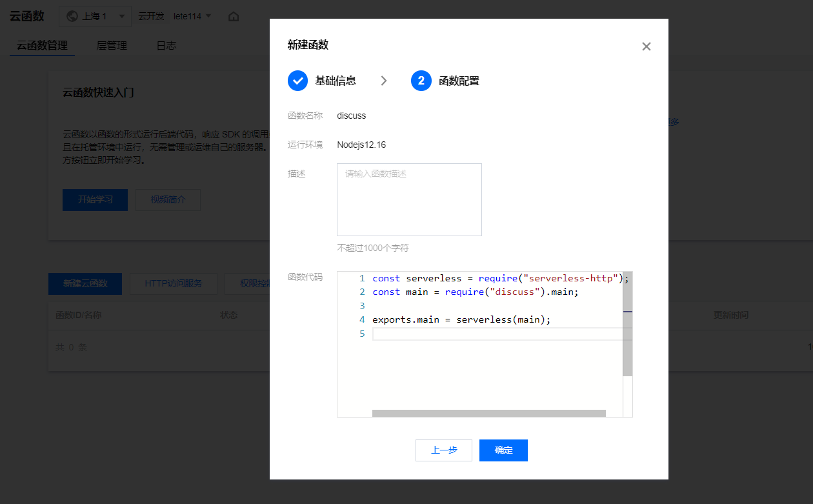This screenshot has height=504, width=813.
Task: Go to the 日志 tab
Action: [x=166, y=46]
